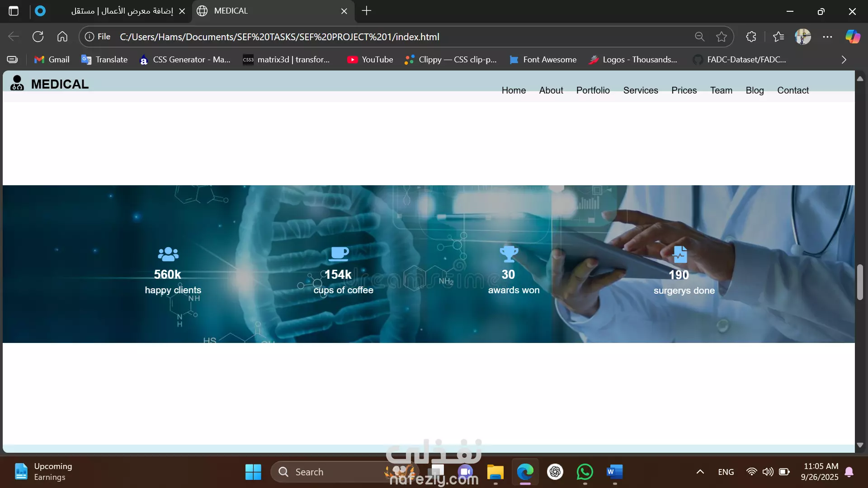Click the zoom magnifier in address bar
868x488 pixels.
[x=699, y=37]
